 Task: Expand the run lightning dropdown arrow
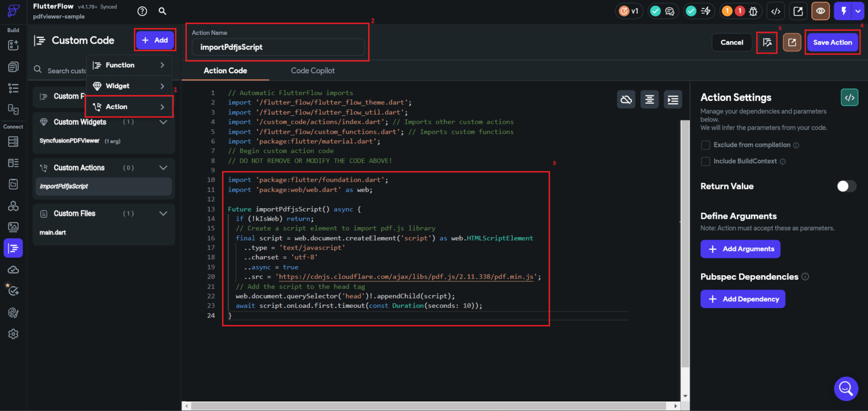[857, 11]
